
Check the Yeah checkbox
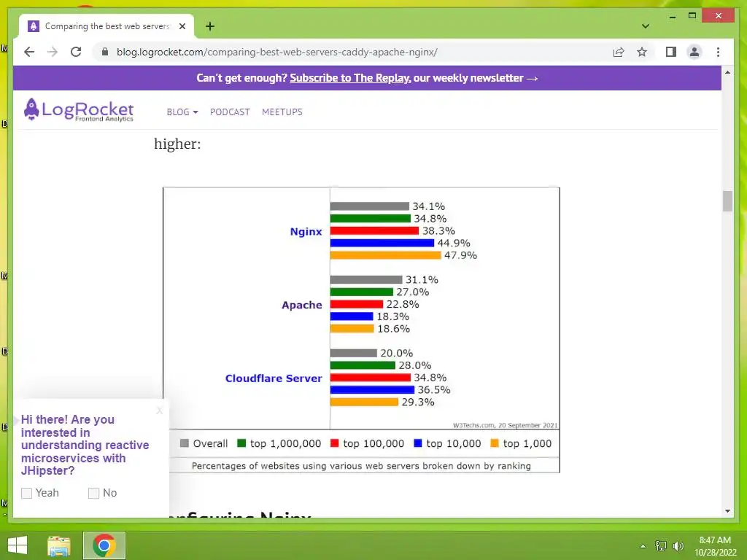27,493
